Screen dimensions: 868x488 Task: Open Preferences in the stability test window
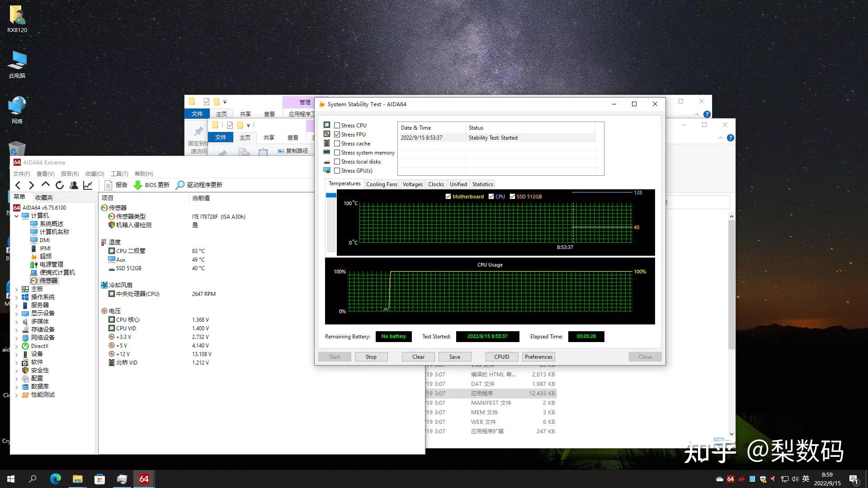(x=538, y=357)
